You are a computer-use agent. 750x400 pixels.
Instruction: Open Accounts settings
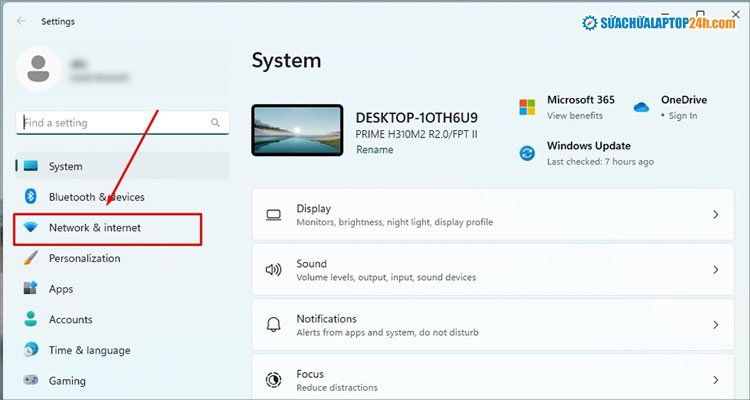tap(122, 319)
